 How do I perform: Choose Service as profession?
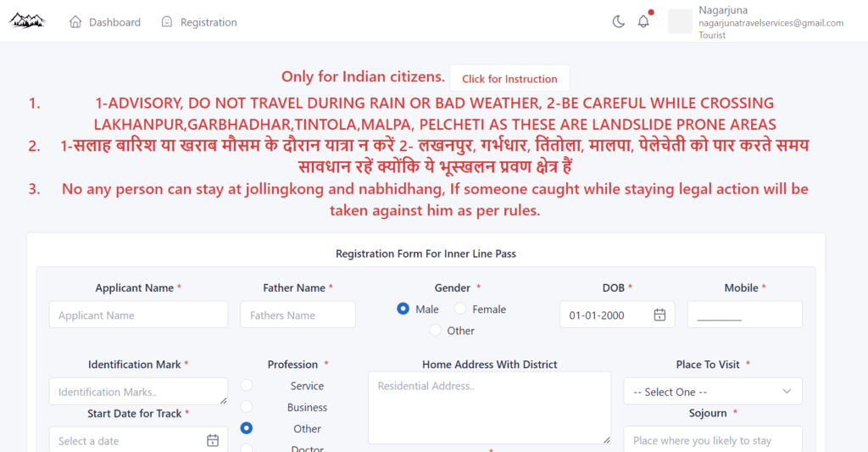pyautogui.click(x=247, y=385)
